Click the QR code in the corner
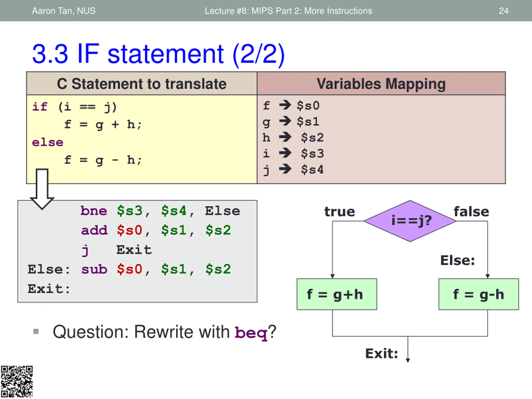The image size is (532, 399). (17, 382)
